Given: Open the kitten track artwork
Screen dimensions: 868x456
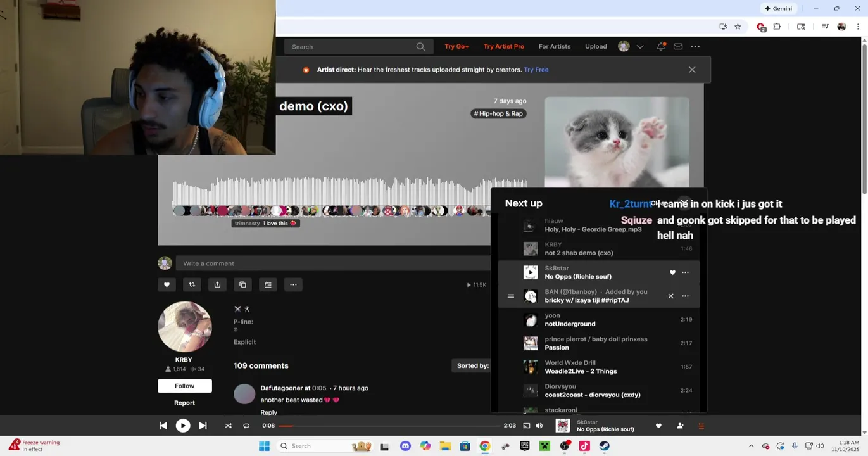Looking at the screenshot, I should point(617,142).
